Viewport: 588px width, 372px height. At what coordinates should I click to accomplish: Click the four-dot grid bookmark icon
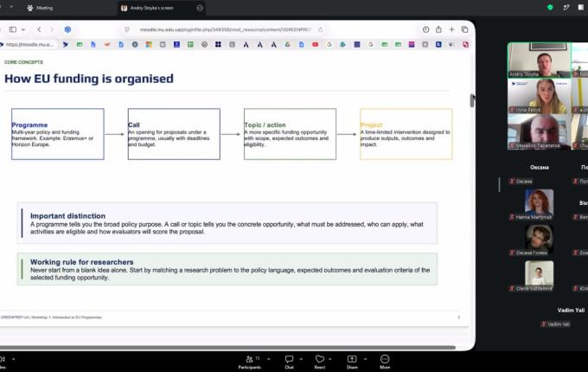point(218,45)
